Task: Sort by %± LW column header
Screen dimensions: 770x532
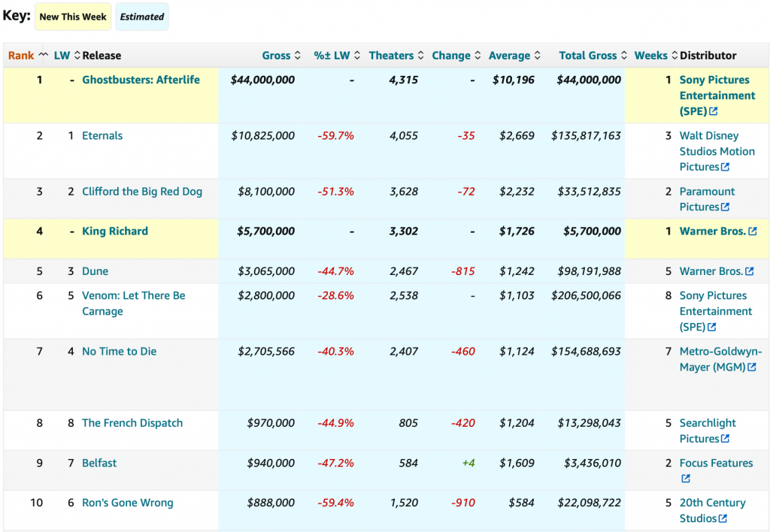Action: tap(332, 56)
